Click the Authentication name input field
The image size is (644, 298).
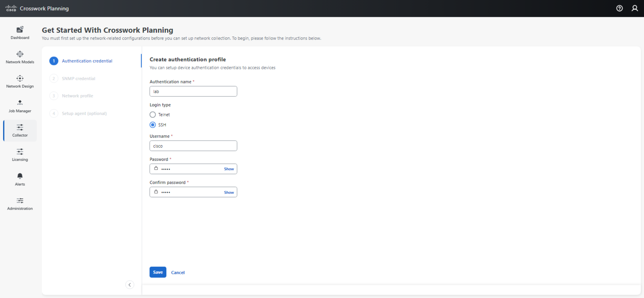coord(193,91)
